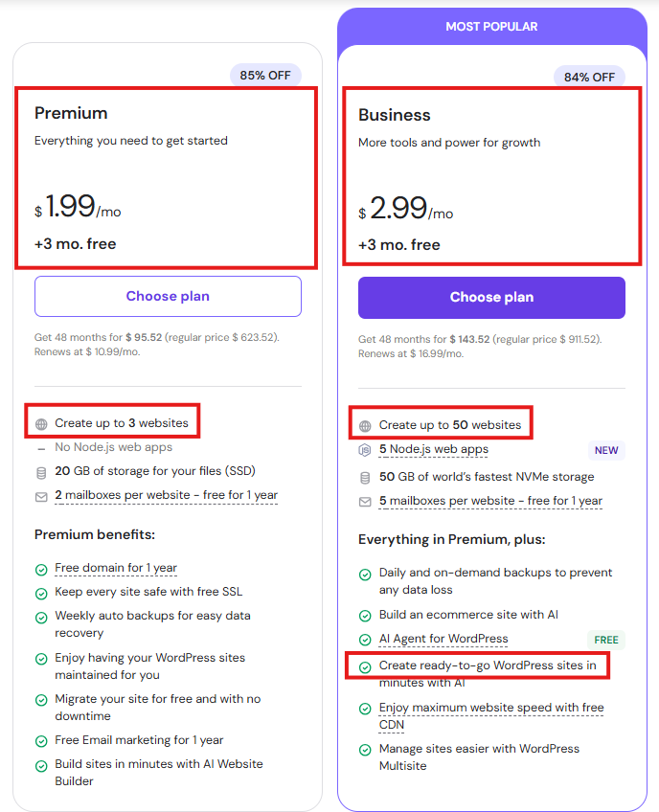Screen dimensions: 659x812
Task: Click the icon beside "5 Node.js web apps"
Action: coord(365,450)
